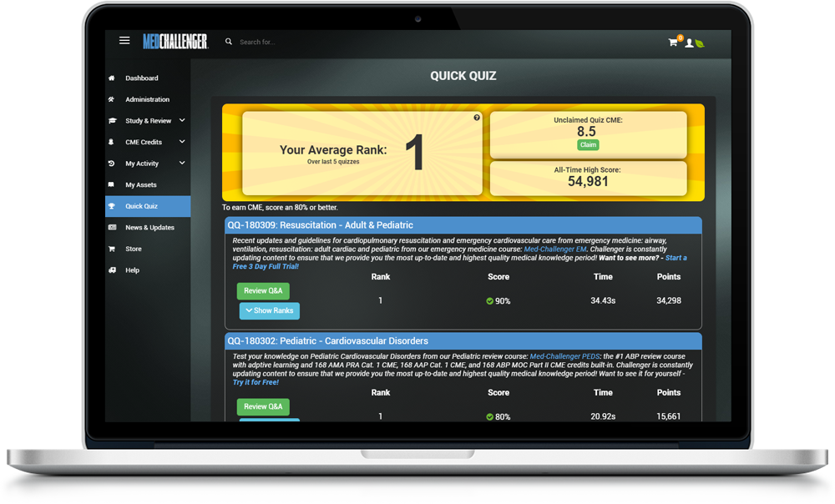Expand Show Ranks for Resuscitation quiz

tap(270, 310)
